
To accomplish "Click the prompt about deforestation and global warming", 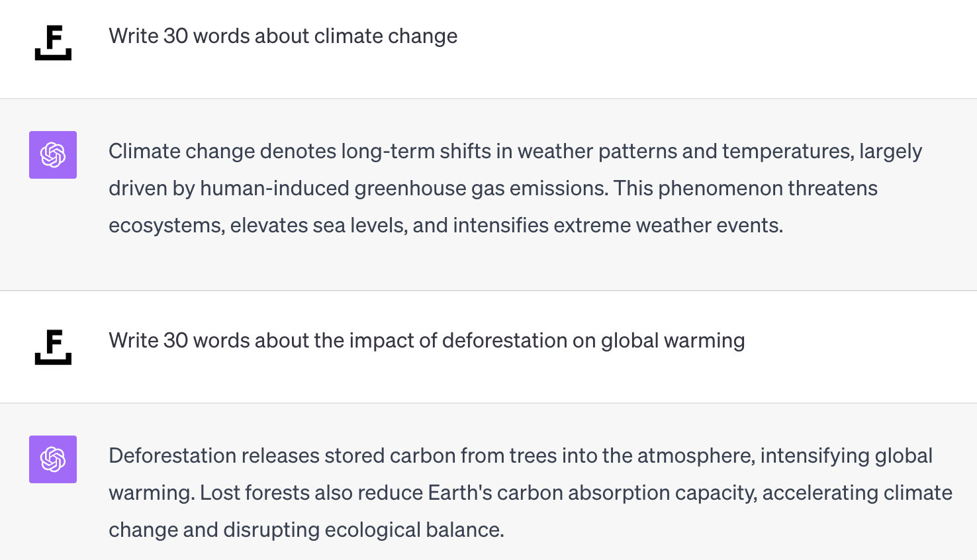I will [426, 340].
